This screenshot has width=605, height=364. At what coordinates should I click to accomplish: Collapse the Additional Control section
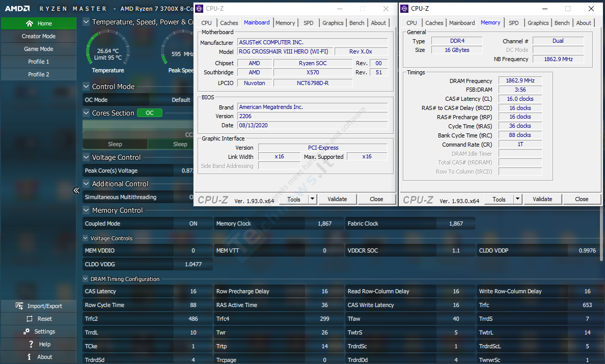click(86, 184)
